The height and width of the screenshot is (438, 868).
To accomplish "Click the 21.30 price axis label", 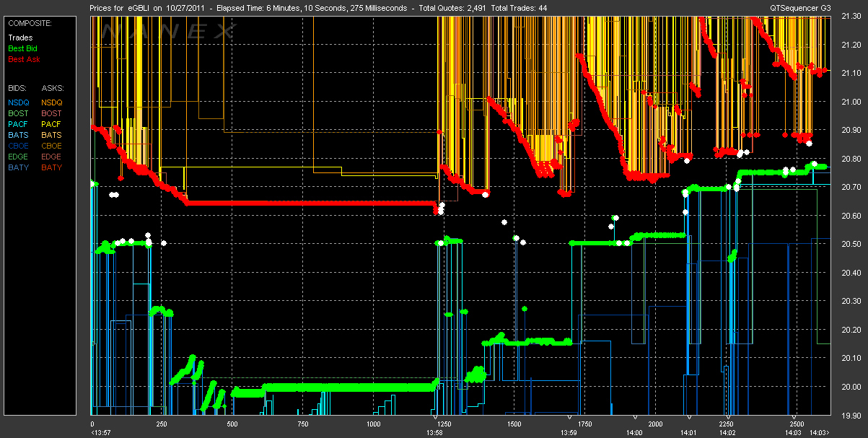I will 851,17.
